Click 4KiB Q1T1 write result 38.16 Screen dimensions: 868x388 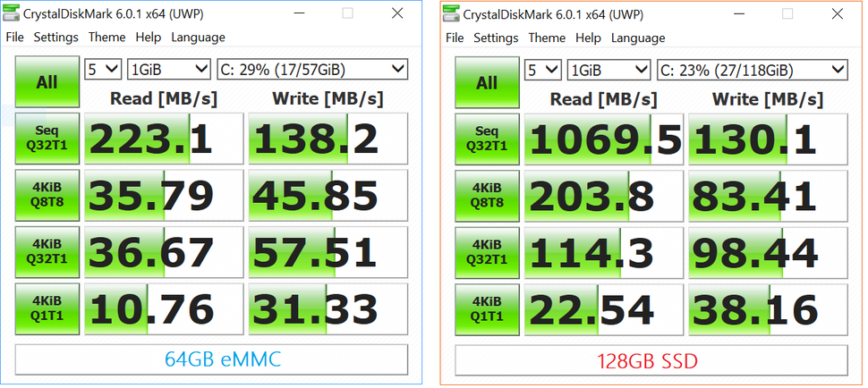[769, 309]
